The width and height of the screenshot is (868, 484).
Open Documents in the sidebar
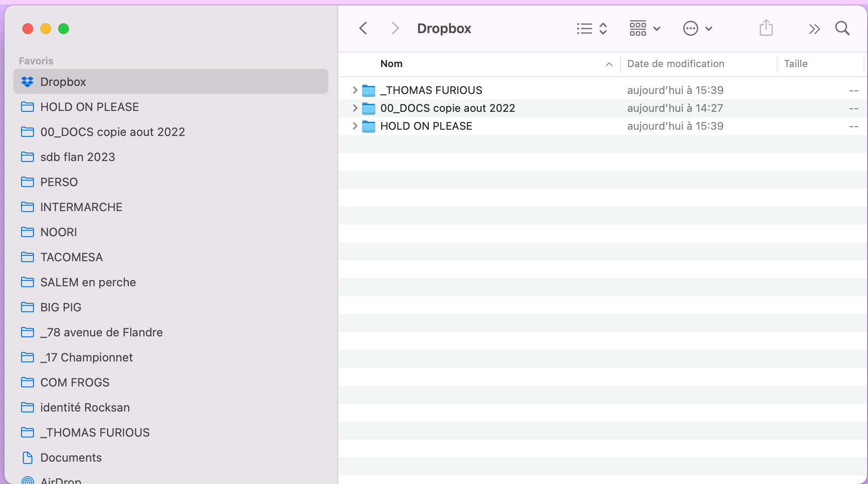coord(171,458)
